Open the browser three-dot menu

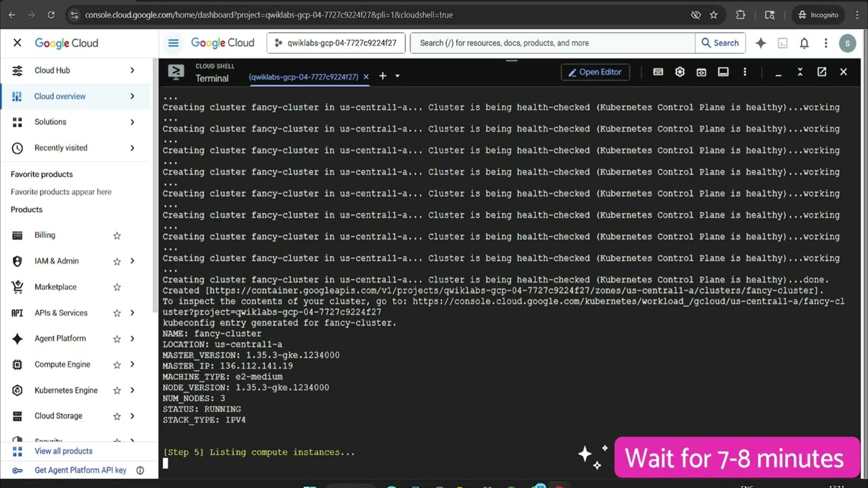tap(856, 15)
